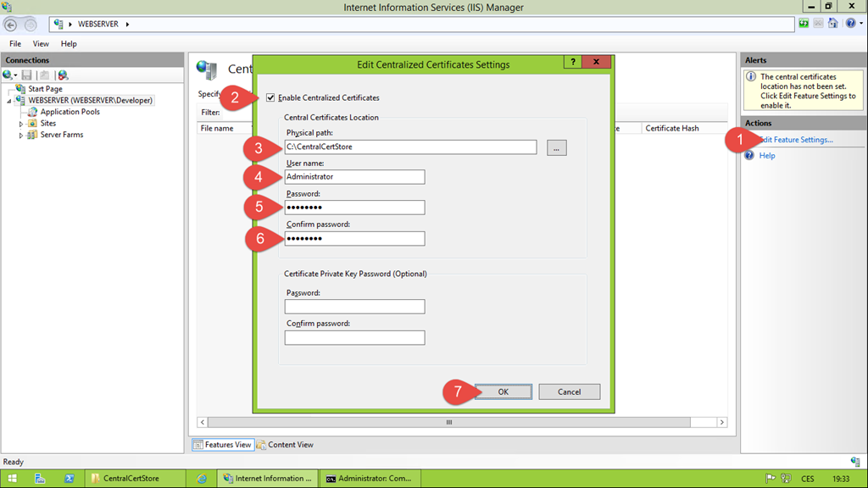Click the CES language indicator
Screen dimensions: 868x488
pyautogui.click(x=808, y=479)
